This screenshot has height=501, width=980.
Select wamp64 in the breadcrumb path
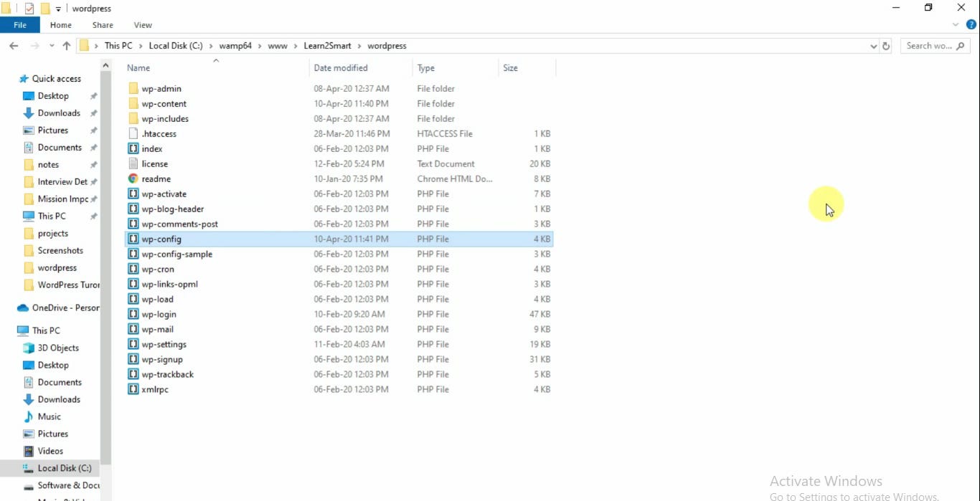coord(235,46)
